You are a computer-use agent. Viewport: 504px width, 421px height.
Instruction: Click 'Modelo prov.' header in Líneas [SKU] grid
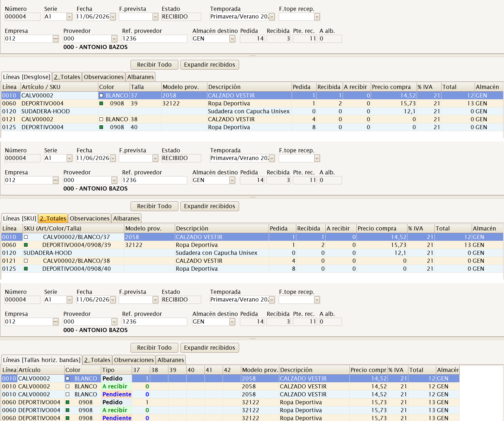(x=150, y=228)
